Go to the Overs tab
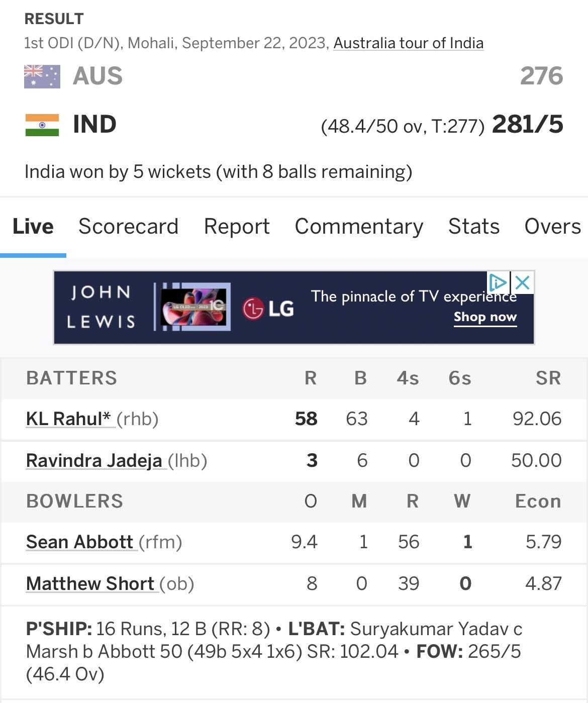 [553, 226]
